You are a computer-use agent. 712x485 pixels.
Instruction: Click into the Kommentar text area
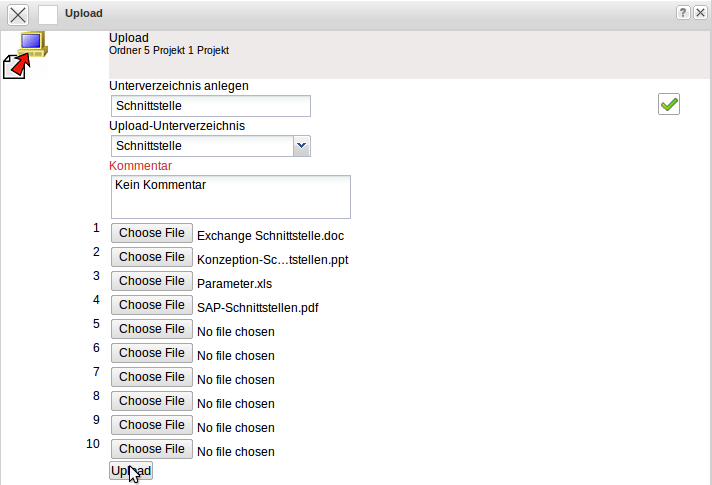tap(230, 197)
